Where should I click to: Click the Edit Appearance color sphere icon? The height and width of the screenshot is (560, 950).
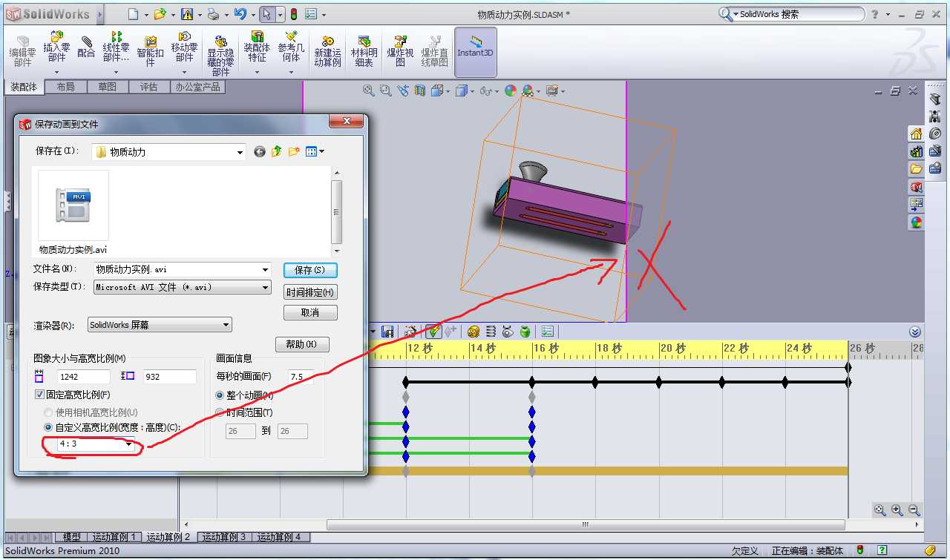[511, 90]
